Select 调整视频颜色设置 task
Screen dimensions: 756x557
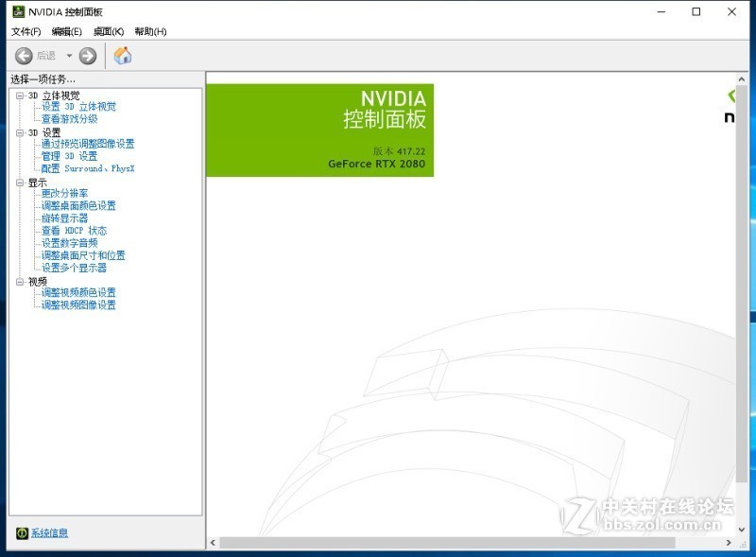pyautogui.click(x=78, y=292)
